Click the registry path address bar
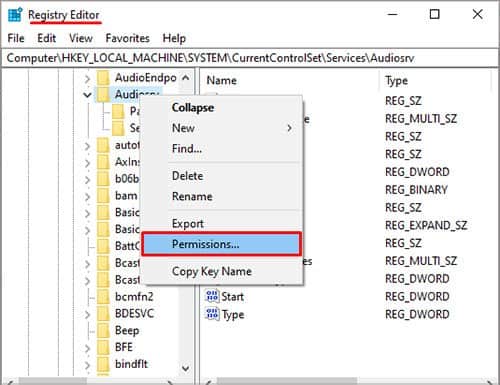 coord(249,58)
